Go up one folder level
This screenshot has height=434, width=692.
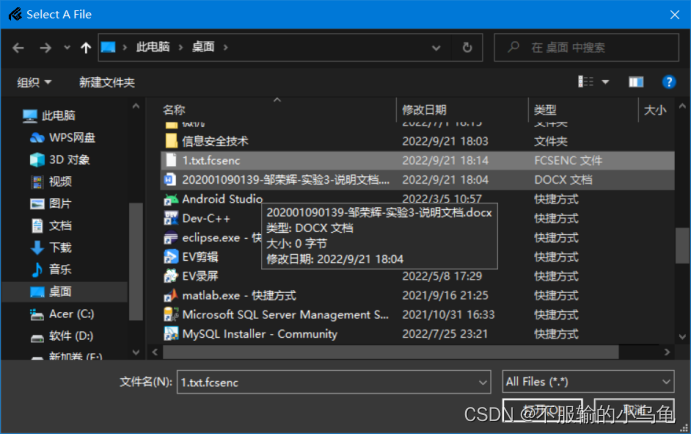point(86,48)
